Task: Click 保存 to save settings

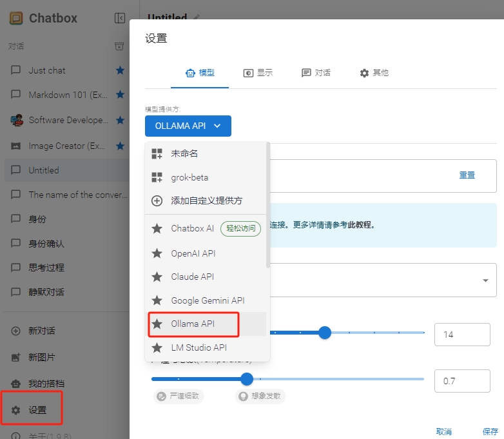Action: click(x=490, y=432)
